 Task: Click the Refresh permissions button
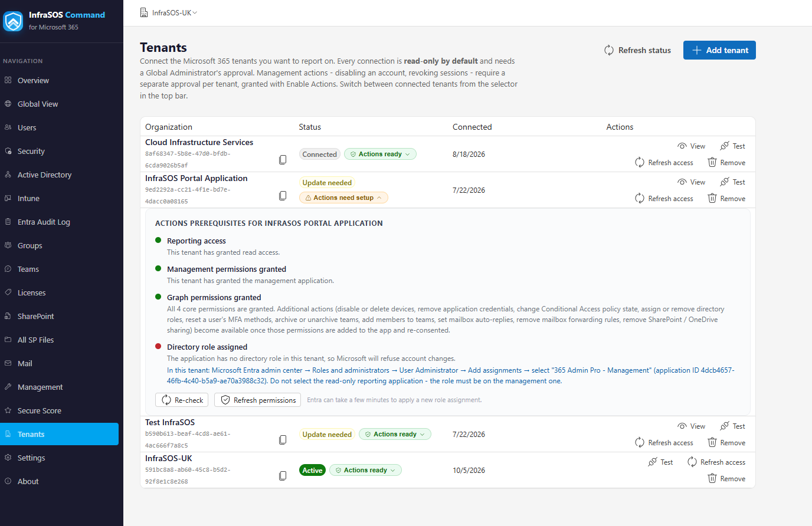point(257,400)
